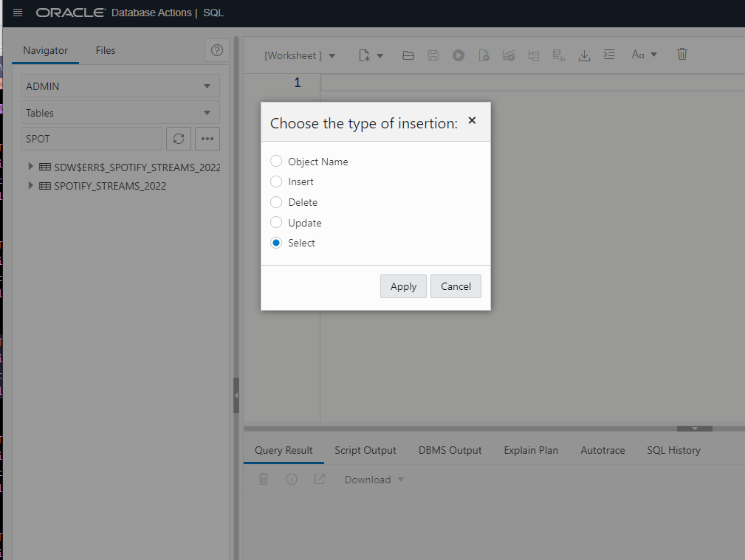Click the Save worksheet disk icon

tap(433, 55)
